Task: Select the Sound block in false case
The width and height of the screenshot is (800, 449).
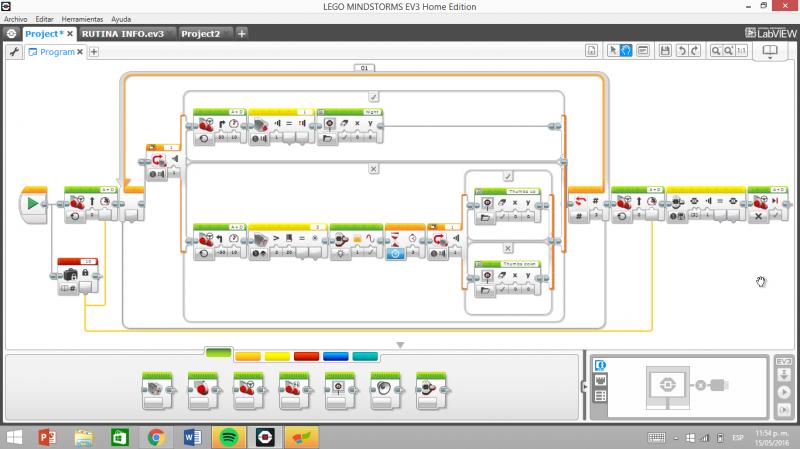Action: [356, 241]
